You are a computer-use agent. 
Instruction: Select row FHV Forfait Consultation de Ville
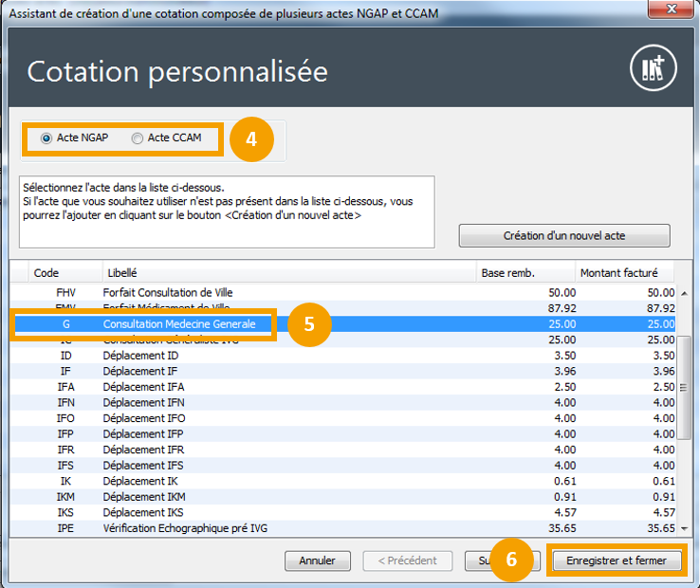click(x=342, y=292)
